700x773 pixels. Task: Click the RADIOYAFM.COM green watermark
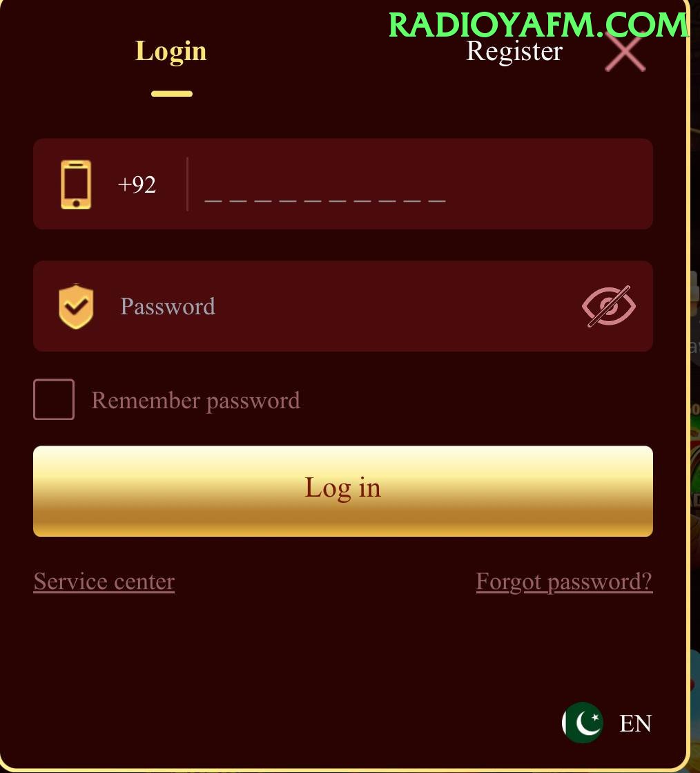click(538, 25)
